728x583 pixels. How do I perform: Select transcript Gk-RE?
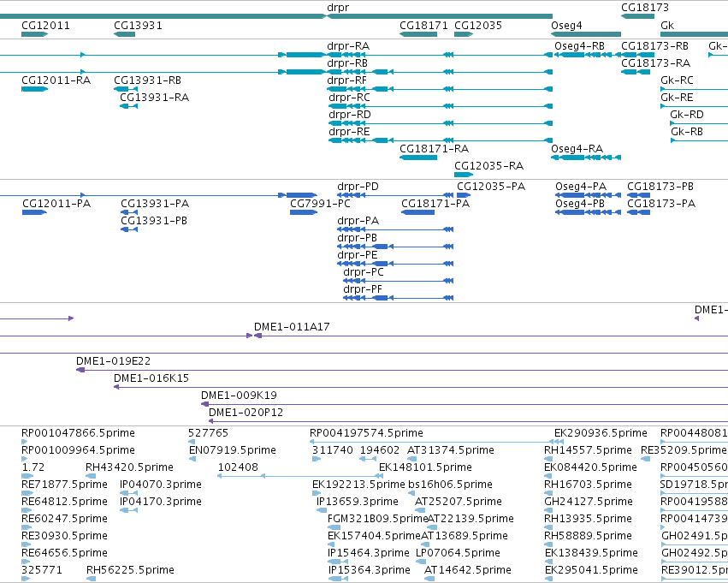point(677,98)
